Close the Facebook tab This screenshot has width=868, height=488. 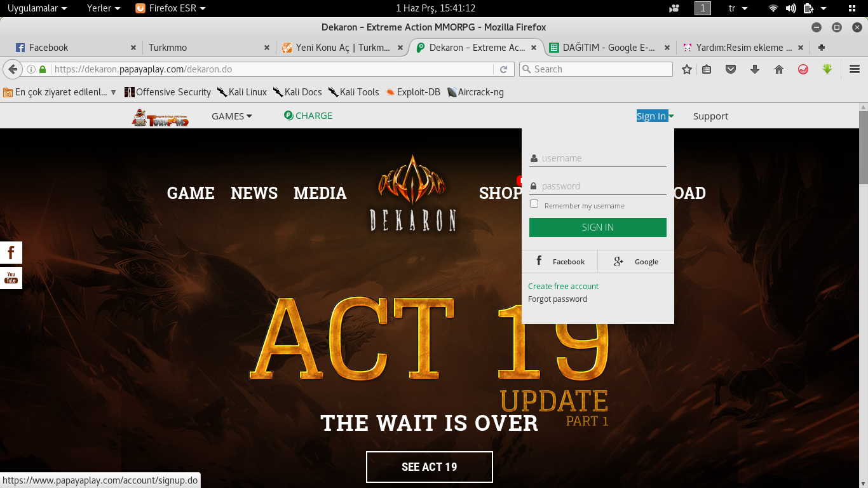133,48
